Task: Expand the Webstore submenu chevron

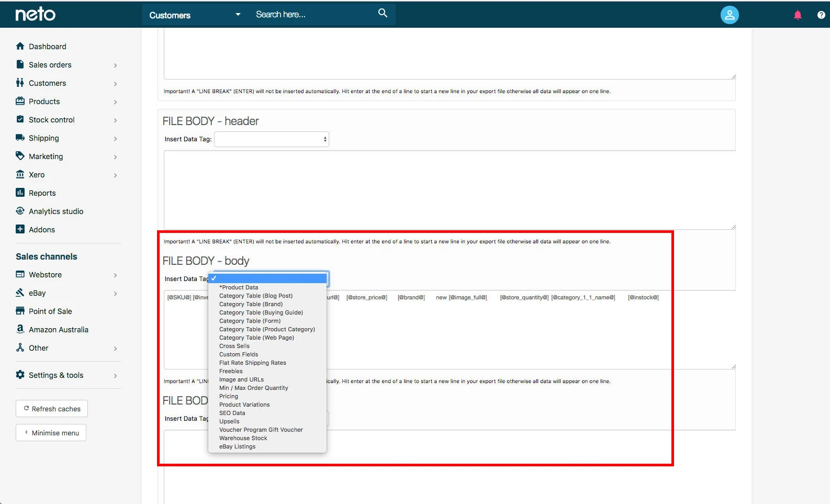Action: pos(115,275)
